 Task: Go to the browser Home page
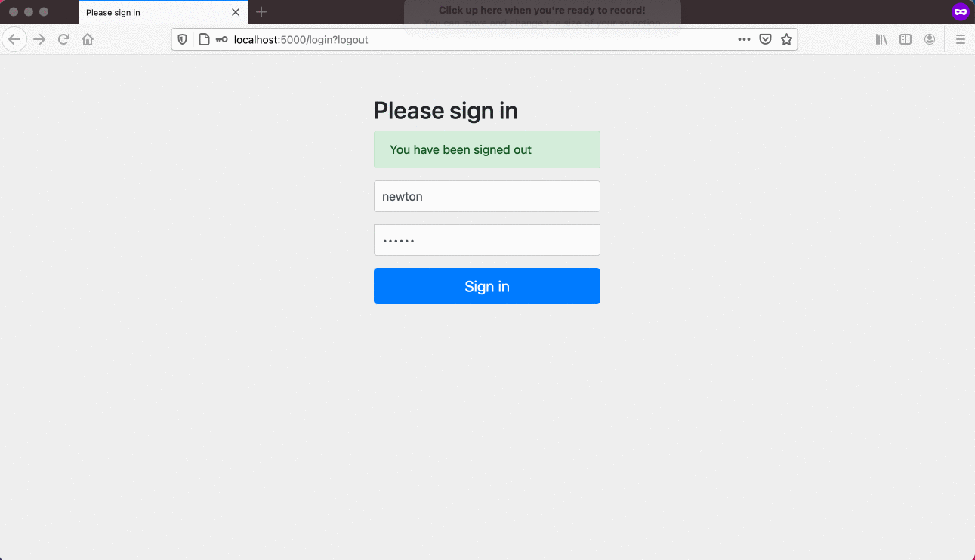88,39
